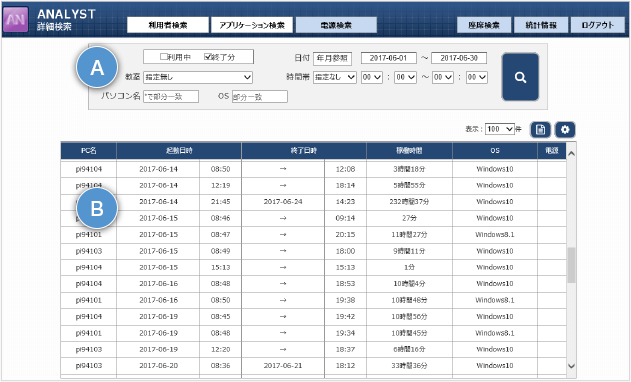
Task: Sort by PC名 column header
Action: pos(89,151)
